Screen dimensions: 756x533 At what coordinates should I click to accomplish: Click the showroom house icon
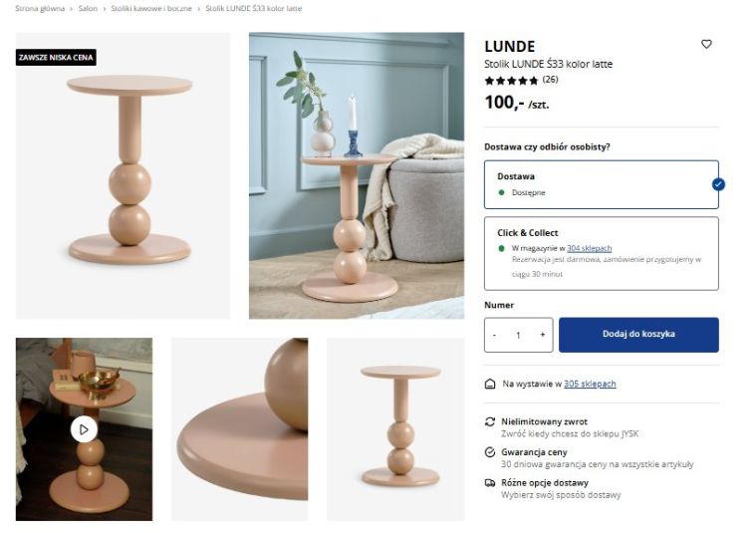click(490, 384)
